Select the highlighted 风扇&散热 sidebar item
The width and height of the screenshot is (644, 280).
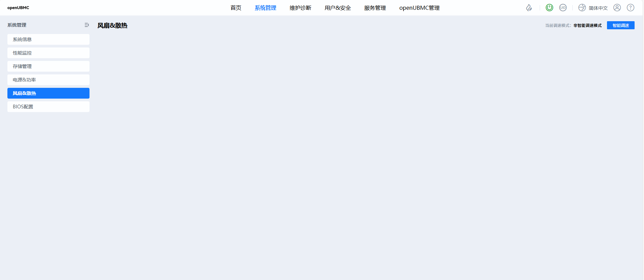[48, 93]
